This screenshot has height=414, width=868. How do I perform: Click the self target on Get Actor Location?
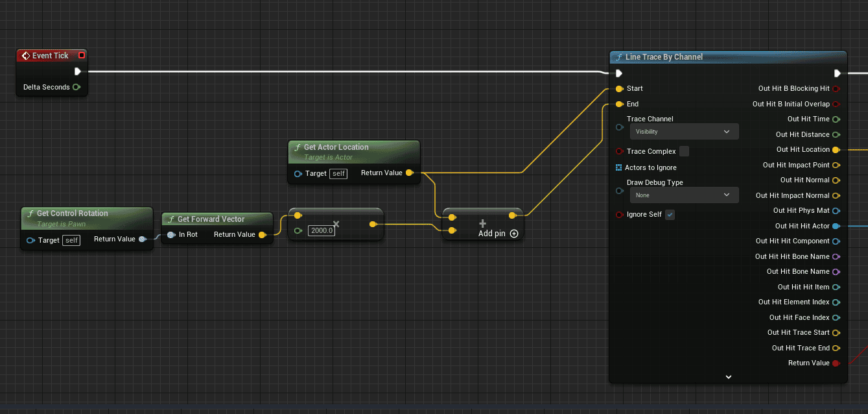click(x=338, y=173)
